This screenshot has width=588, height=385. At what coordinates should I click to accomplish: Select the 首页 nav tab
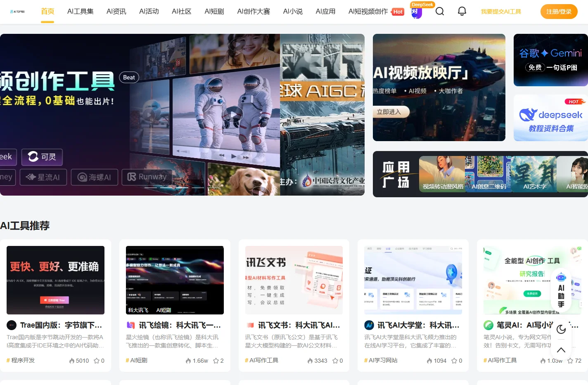[47, 11]
